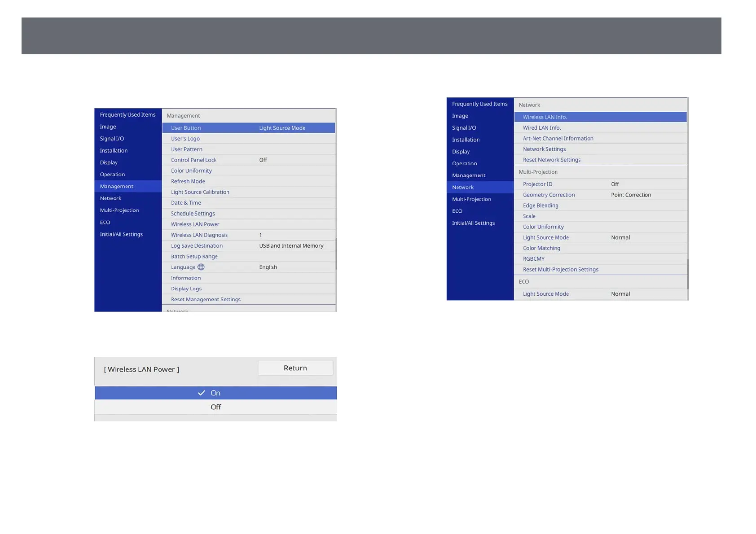756x534 pixels.
Task: Open Wireless LAN Power in Management menu
Action: pyautogui.click(x=249, y=224)
